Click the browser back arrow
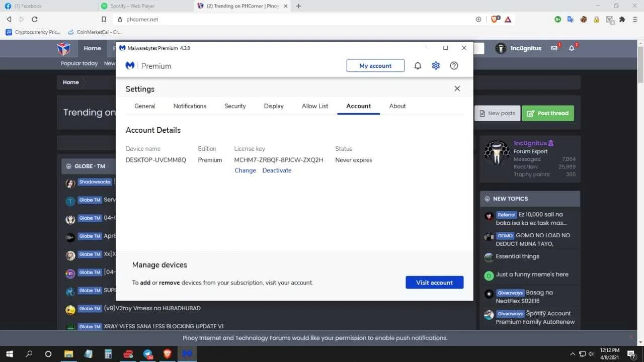Viewport: 644px width, 362px height. [x=9, y=19]
